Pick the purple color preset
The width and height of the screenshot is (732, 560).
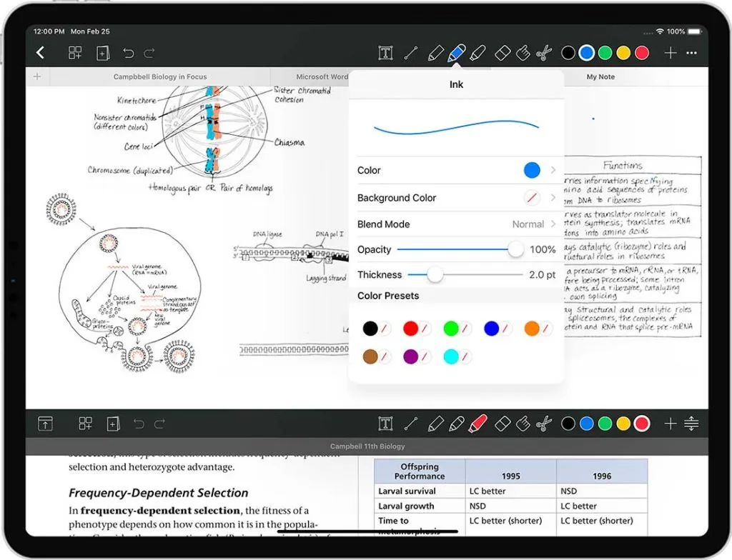410,356
